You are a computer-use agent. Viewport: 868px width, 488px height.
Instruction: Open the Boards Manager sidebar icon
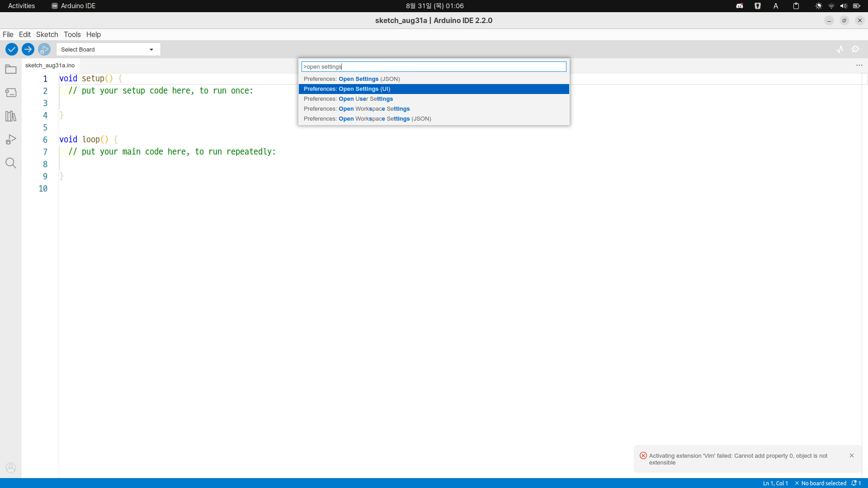11,93
